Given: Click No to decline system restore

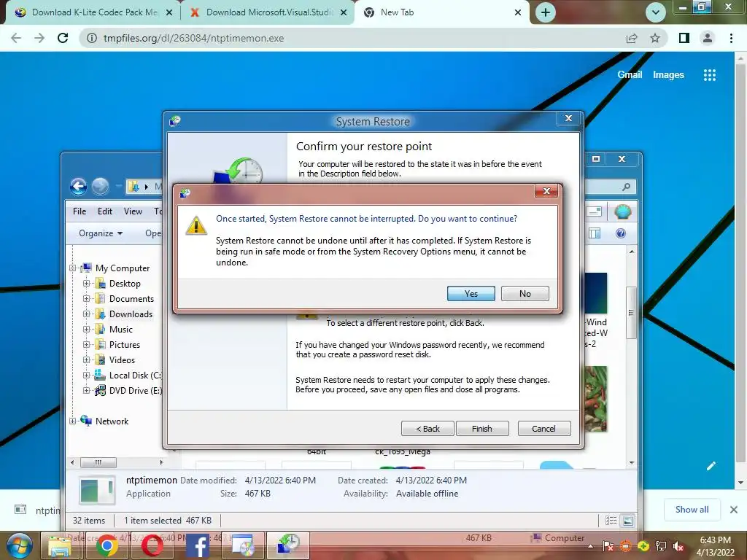Looking at the screenshot, I should click(x=525, y=294).
